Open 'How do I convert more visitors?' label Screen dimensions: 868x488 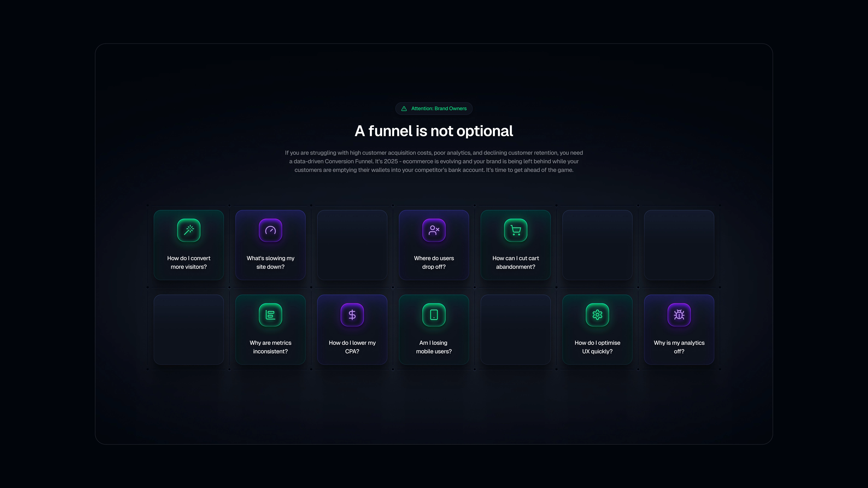point(189,262)
